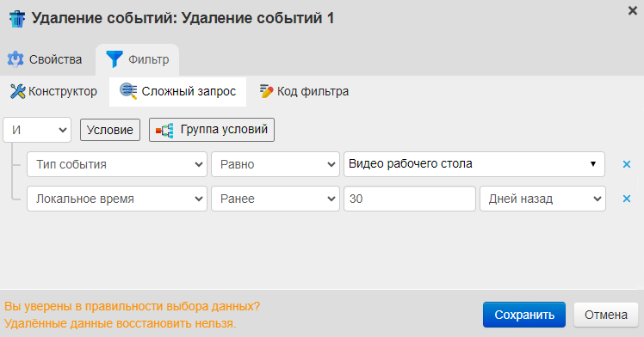Expand the Видео рабочего стола value list

click(x=474, y=164)
